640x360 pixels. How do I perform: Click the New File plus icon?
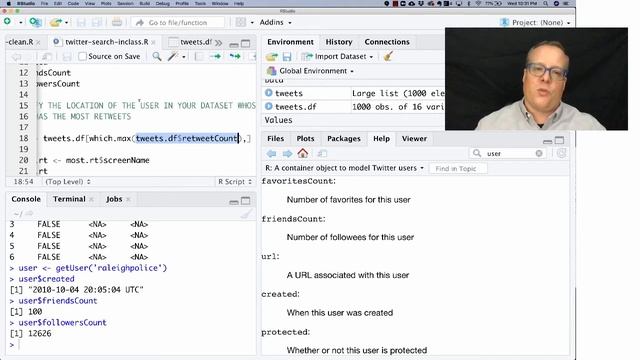tap(7, 22)
